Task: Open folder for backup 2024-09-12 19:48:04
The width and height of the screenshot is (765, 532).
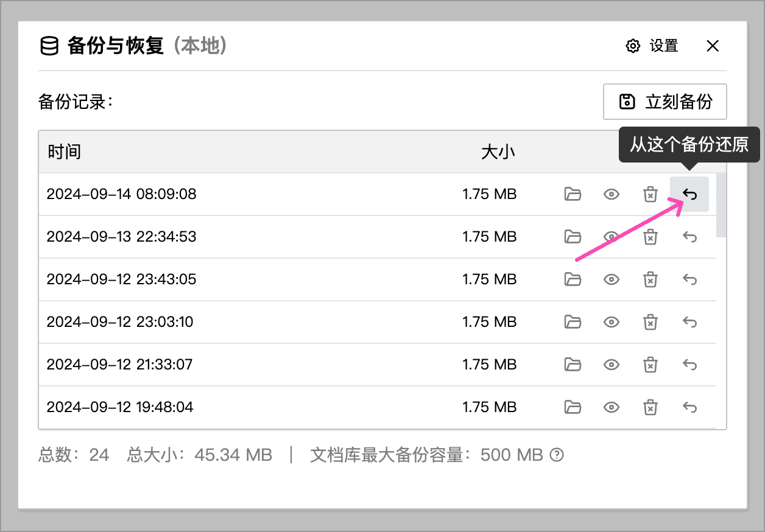Action: (573, 407)
